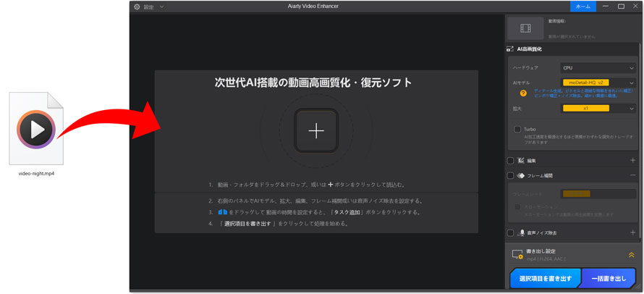Viewport: 644px width, 294px height.
Task: Tick the 編集 checkbox
Action: 510,160
